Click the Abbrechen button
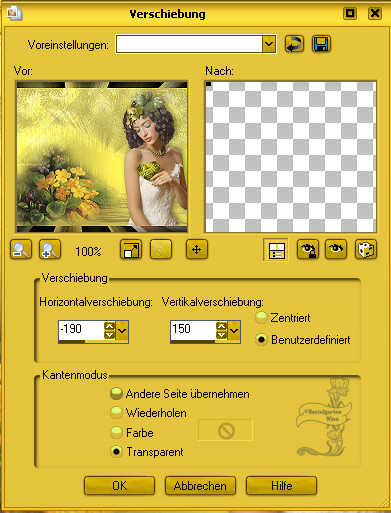 pos(200,486)
